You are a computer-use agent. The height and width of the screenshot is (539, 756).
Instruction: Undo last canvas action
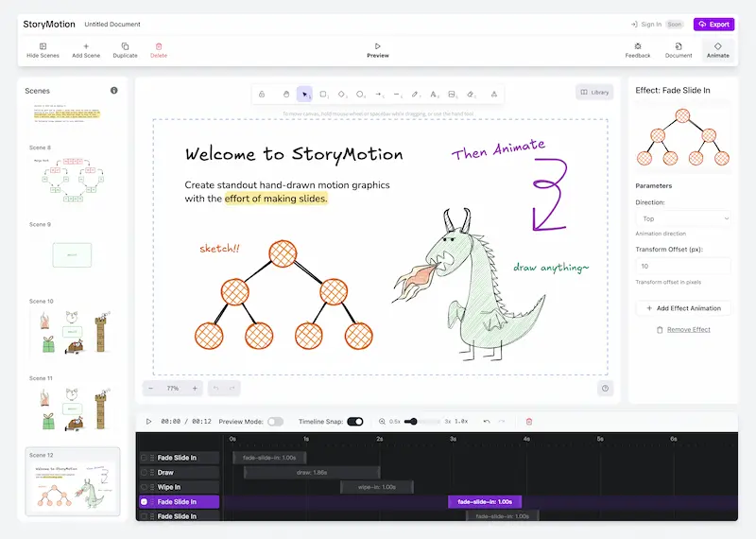click(x=216, y=388)
